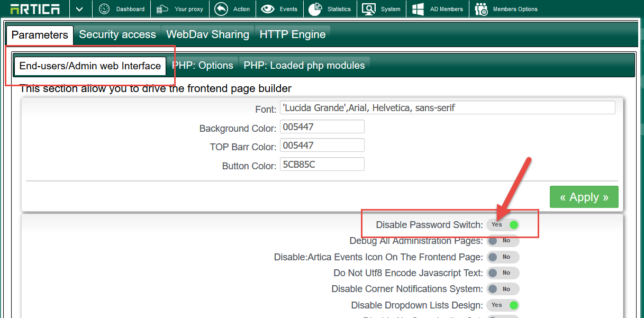Click the Your proxy funnel icon

pyautogui.click(x=161, y=8)
